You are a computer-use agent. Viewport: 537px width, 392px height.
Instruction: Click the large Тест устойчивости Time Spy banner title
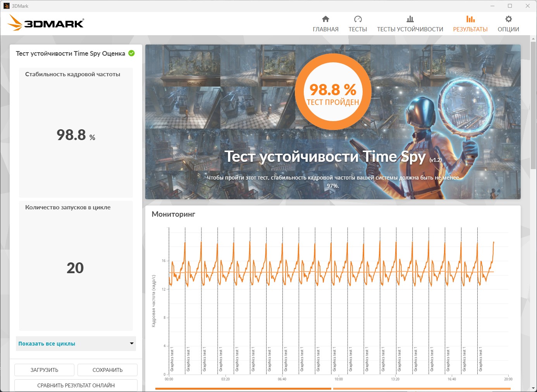[325, 157]
